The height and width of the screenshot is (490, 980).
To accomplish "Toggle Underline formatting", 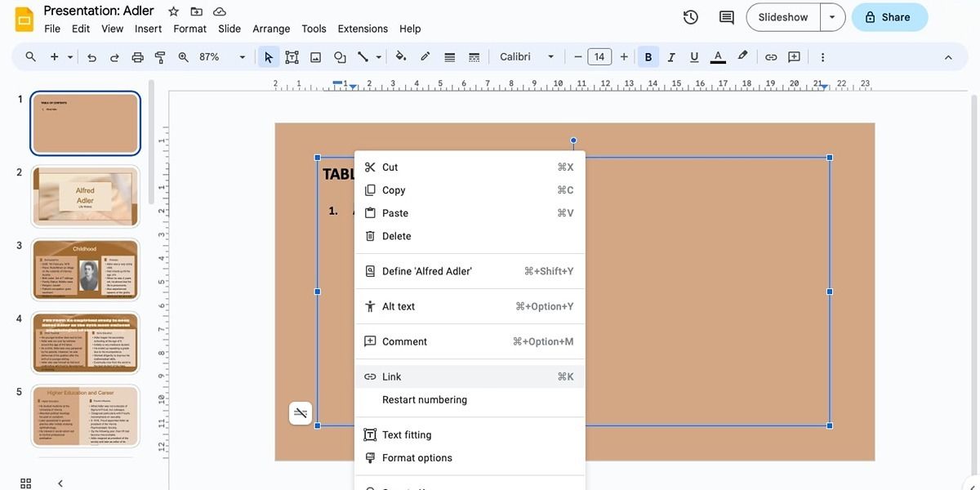I will pyautogui.click(x=694, y=57).
